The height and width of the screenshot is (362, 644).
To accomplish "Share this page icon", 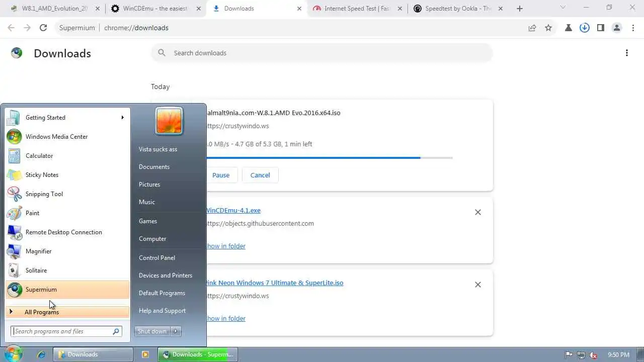I will tap(532, 28).
